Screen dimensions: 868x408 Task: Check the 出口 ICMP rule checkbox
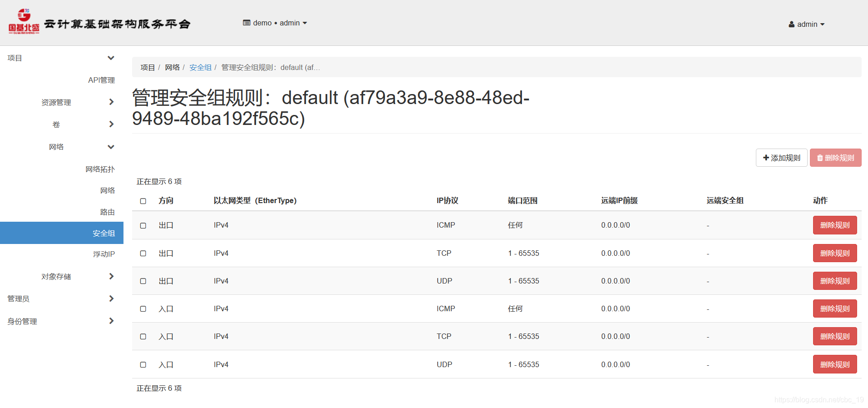point(143,225)
